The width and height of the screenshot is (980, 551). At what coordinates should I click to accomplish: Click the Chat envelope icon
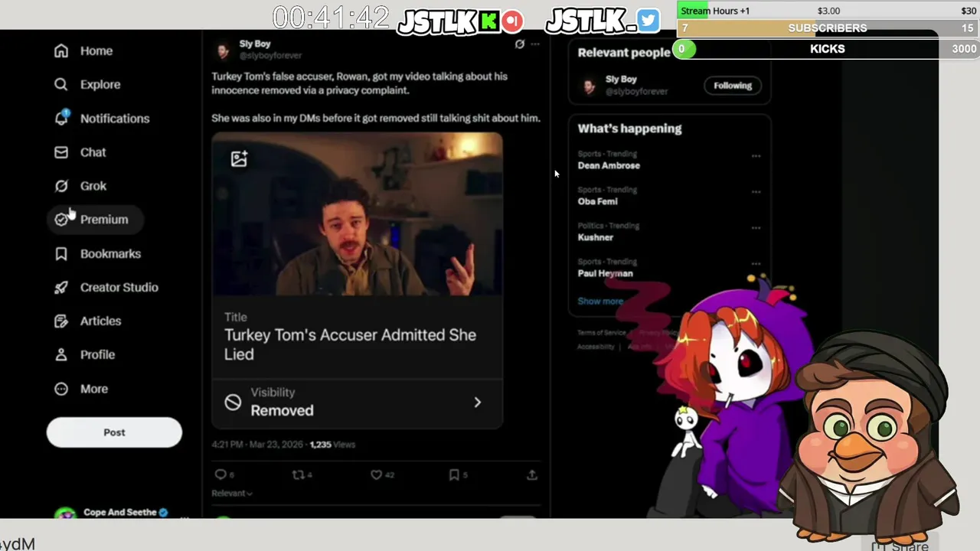tap(61, 152)
